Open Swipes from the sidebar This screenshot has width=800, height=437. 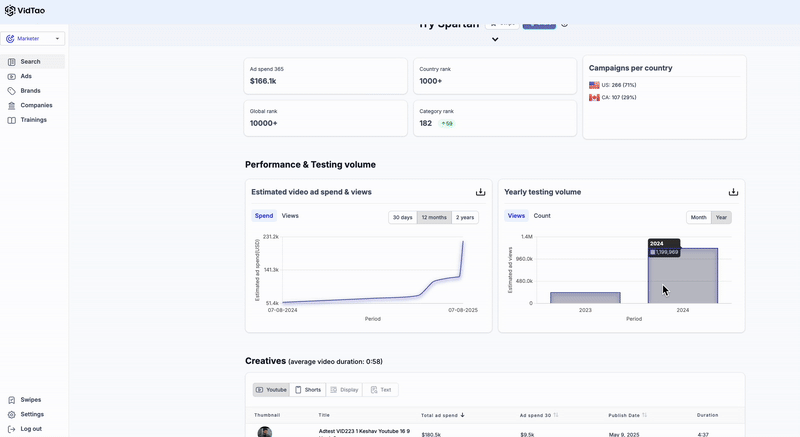coord(33,400)
